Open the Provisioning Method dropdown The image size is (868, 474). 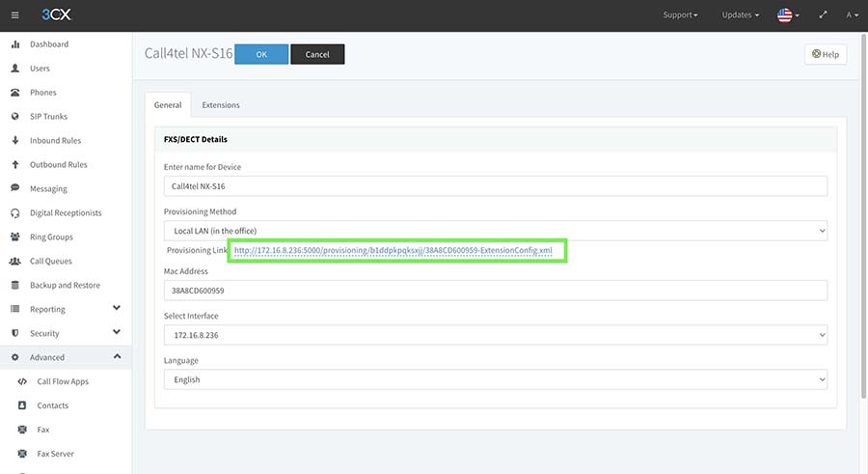[x=495, y=231]
